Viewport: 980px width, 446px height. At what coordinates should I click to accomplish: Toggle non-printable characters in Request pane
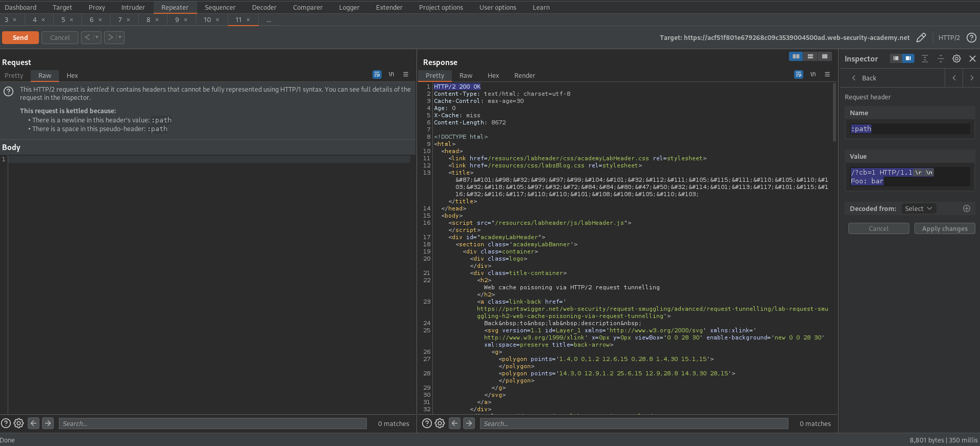coord(391,74)
